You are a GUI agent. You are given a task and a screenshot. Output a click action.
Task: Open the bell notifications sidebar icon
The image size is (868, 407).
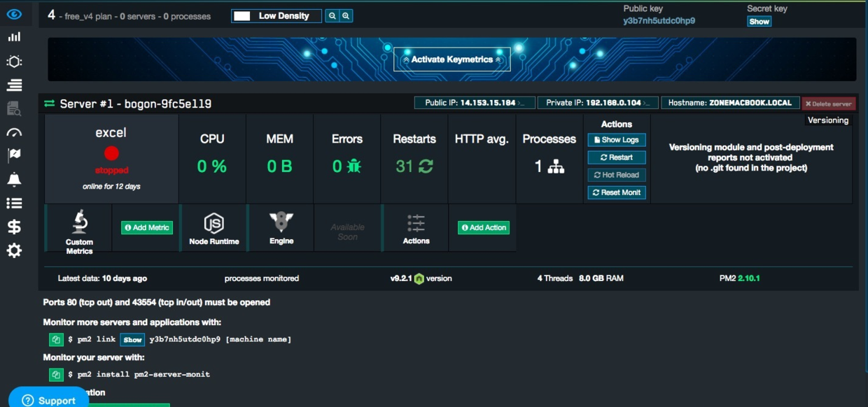[x=14, y=180]
